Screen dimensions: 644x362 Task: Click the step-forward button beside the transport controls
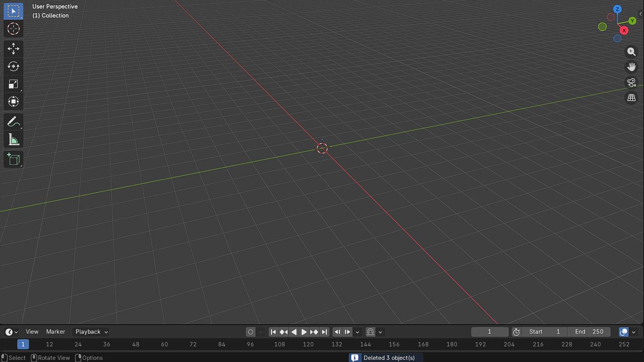[347, 332]
